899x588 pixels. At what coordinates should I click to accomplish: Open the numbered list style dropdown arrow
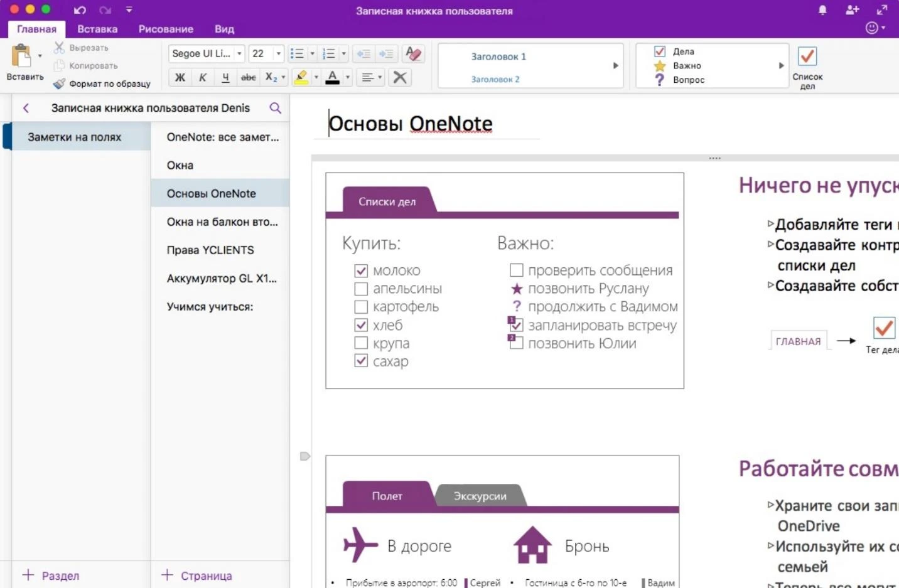click(343, 54)
